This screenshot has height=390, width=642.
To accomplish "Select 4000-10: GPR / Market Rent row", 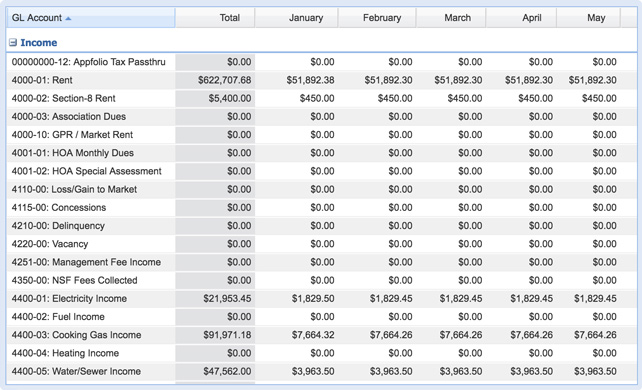I will (321, 135).
